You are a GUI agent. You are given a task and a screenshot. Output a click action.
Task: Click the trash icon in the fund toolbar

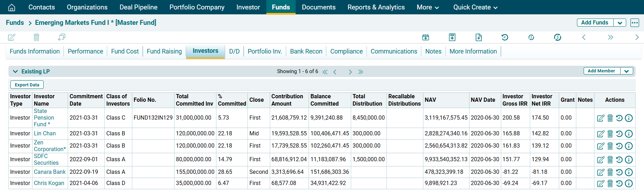(36, 37)
